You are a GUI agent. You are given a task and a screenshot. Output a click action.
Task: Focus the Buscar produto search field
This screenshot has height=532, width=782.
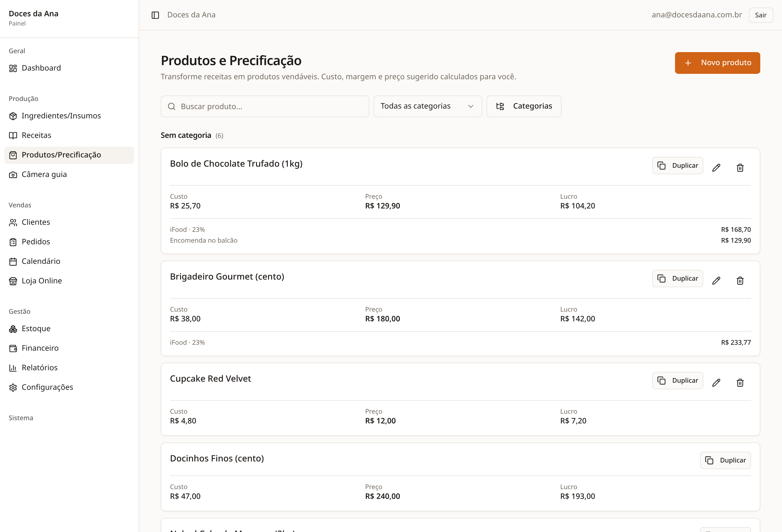point(264,106)
